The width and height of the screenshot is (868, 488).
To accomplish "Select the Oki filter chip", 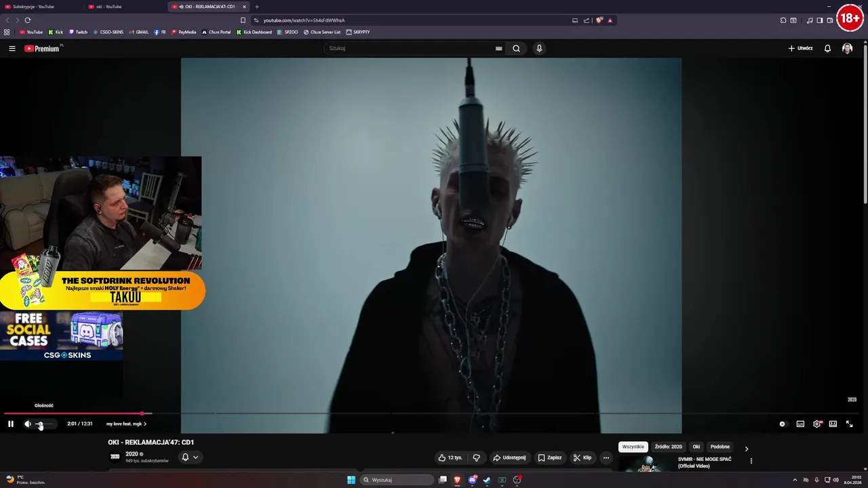I will click(696, 447).
